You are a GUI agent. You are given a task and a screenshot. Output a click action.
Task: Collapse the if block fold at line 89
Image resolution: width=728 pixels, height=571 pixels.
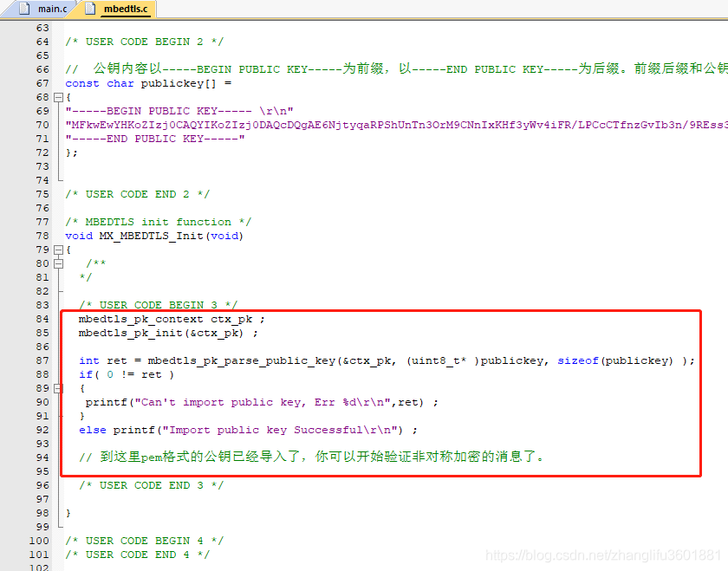[59, 388]
